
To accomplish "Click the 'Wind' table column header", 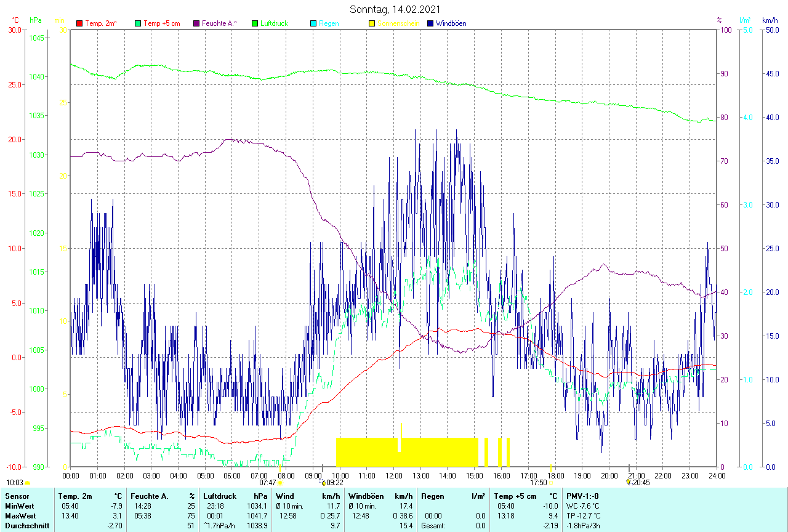I will pos(285,496).
